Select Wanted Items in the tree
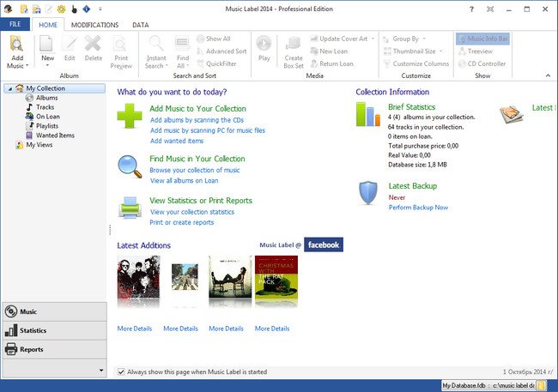 pos(55,136)
